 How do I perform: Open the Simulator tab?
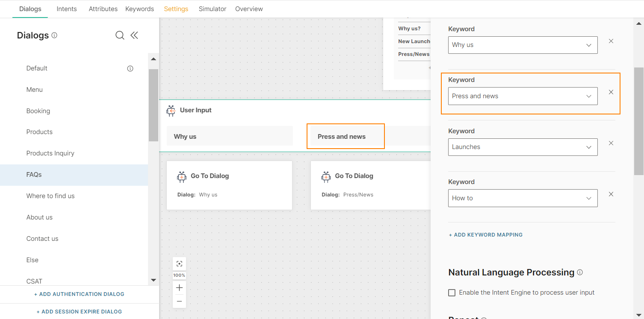tap(212, 9)
